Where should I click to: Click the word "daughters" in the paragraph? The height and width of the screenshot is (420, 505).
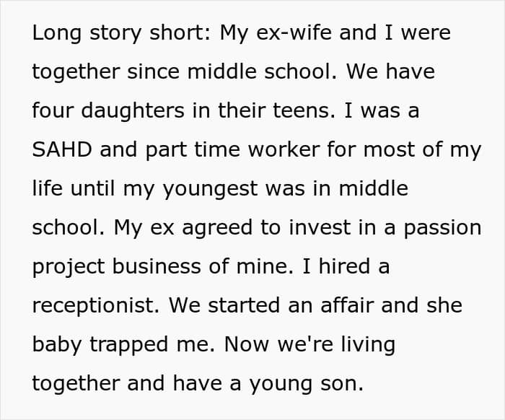pos(133,111)
